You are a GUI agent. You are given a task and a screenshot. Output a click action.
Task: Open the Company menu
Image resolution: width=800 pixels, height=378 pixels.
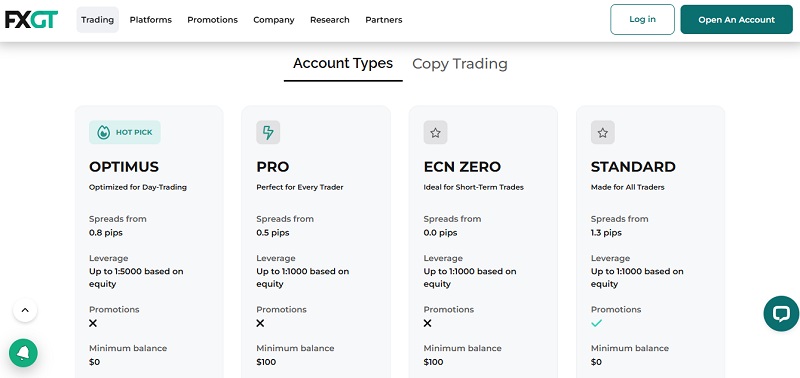tap(274, 20)
